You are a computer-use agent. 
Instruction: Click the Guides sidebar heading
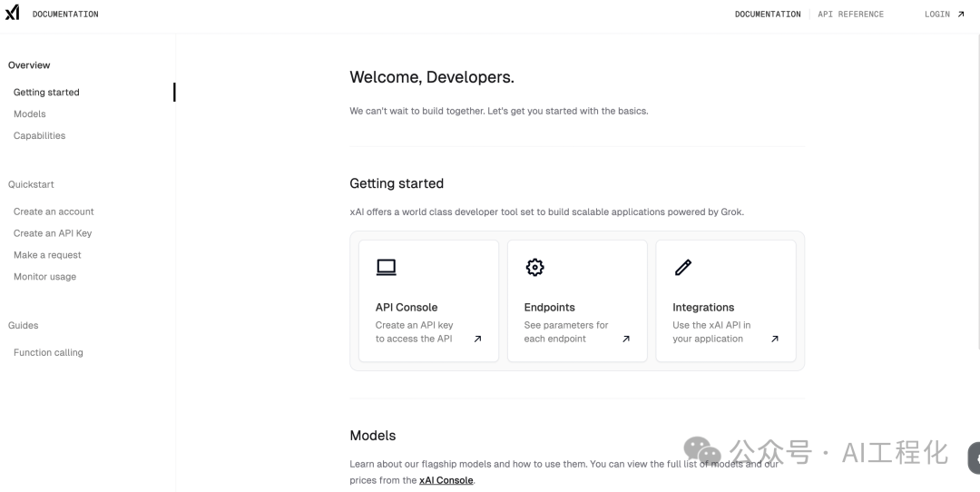click(x=23, y=325)
